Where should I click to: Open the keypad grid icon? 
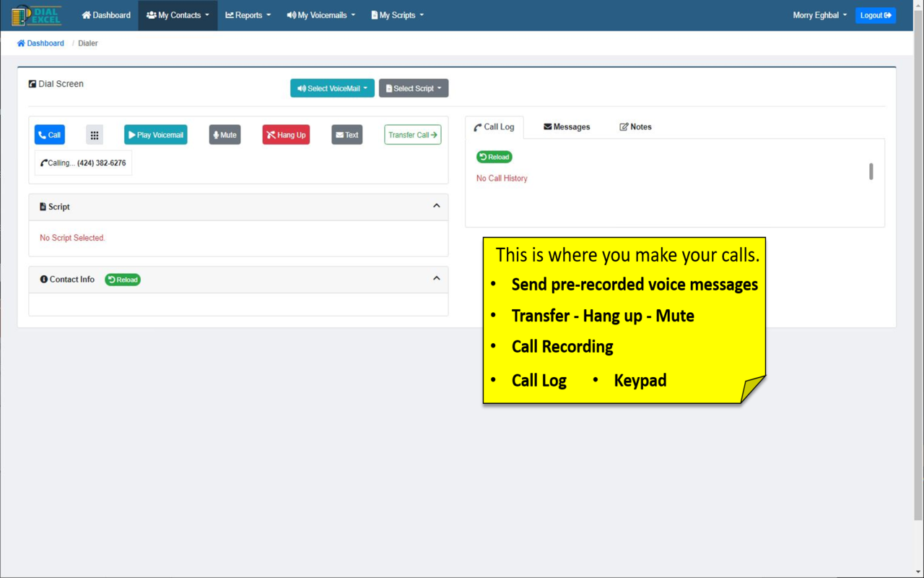pos(95,135)
